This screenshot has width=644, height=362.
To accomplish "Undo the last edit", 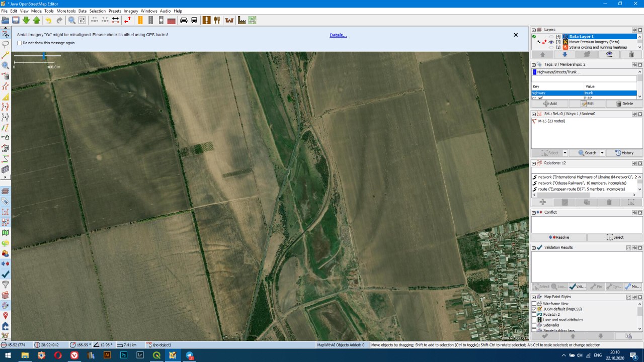I will [x=48, y=20].
